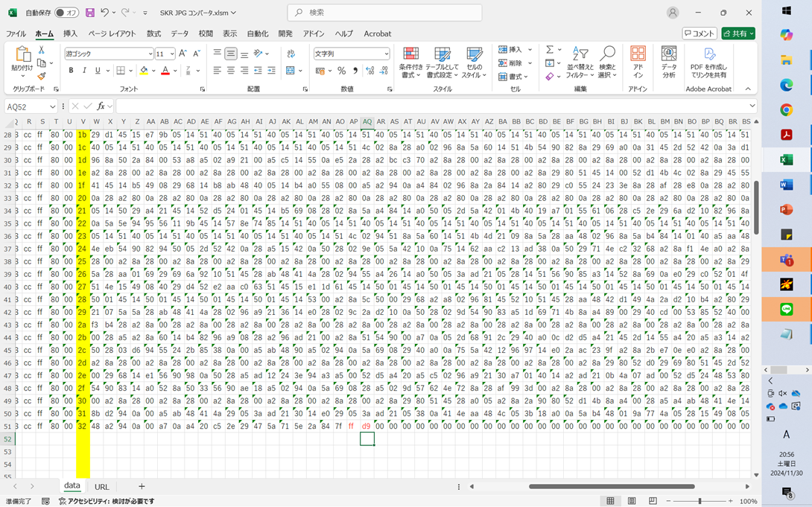Open the Data tab
This screenshot has width=812, height=507.
click(x=180, y=34)
